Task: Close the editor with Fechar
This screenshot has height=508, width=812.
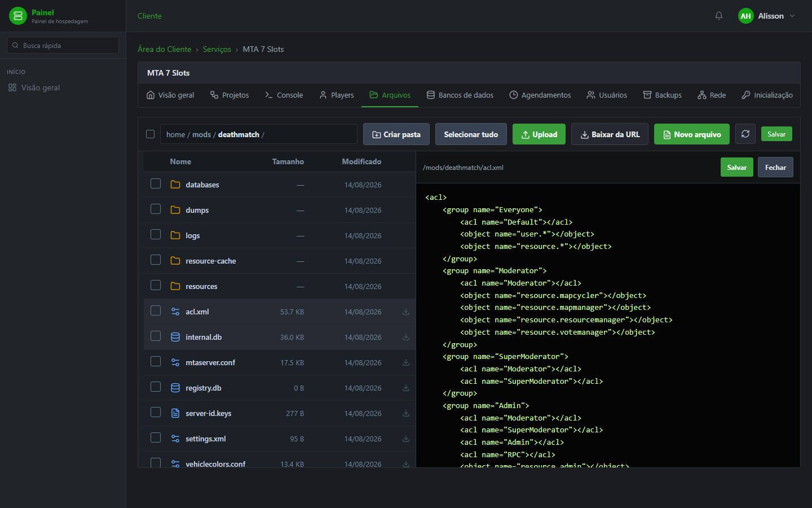Action: coord(775,167)
